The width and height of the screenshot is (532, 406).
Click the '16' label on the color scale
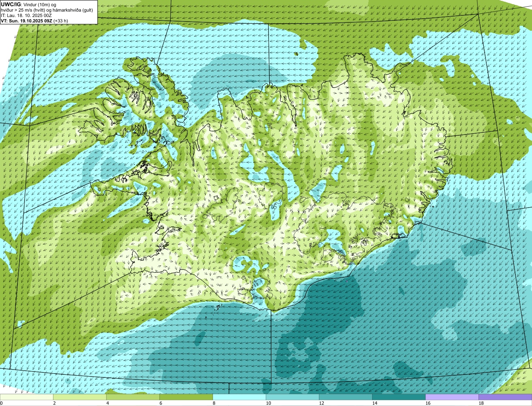click(x=428, y=403)
